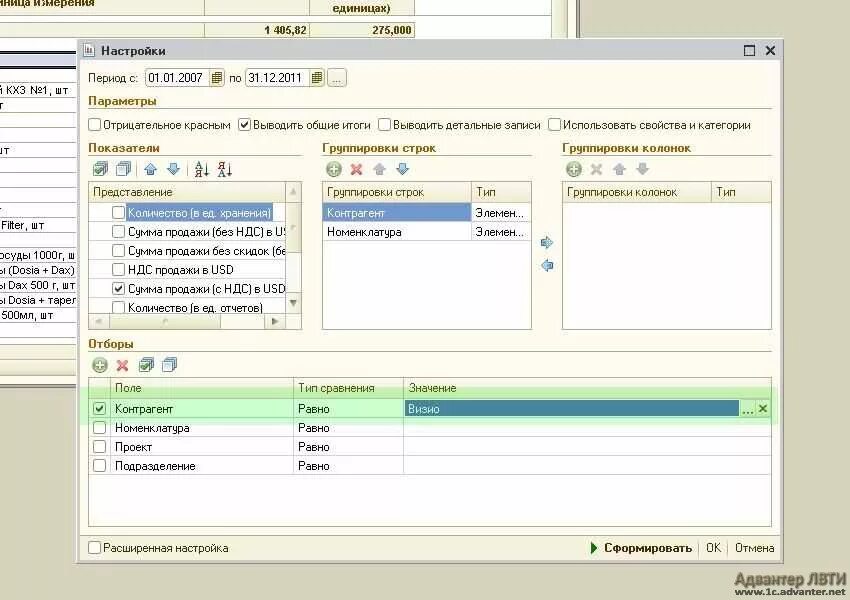Move row grouping down

click(x=402, y=169)
